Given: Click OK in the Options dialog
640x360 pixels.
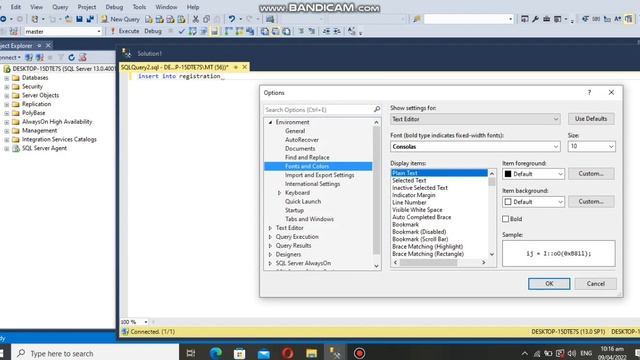Looking at the screenshot, I should [549, 284].
